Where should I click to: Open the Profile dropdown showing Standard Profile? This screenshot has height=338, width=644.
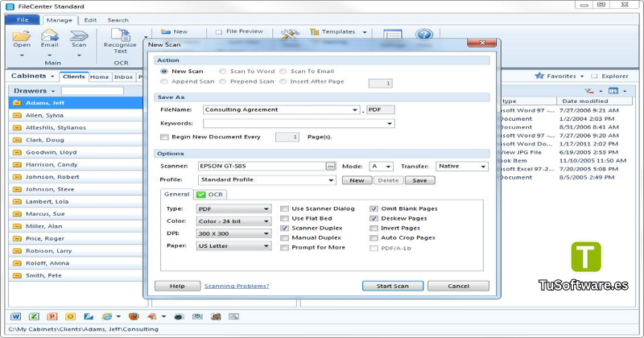tap(331, 180)
